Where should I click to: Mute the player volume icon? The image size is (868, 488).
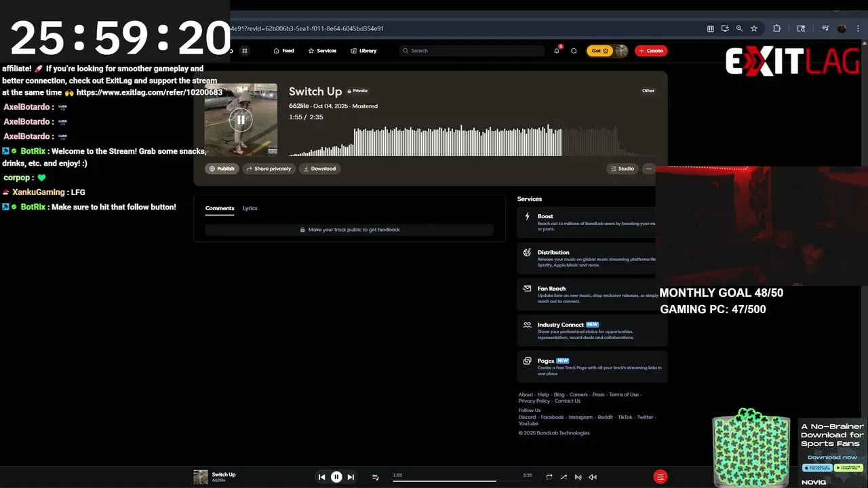tap(593, 477)
